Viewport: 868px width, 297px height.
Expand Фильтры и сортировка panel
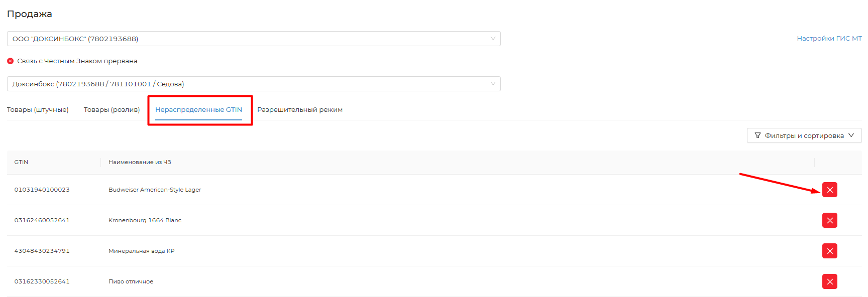pyautogui.click(x=804, y=135)
